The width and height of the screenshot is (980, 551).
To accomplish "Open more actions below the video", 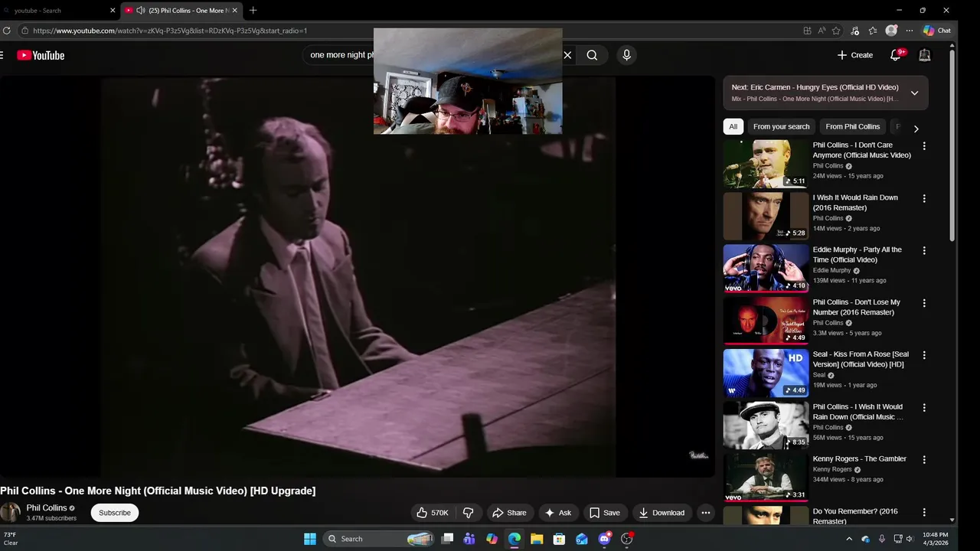I will [x=706, y=513].
